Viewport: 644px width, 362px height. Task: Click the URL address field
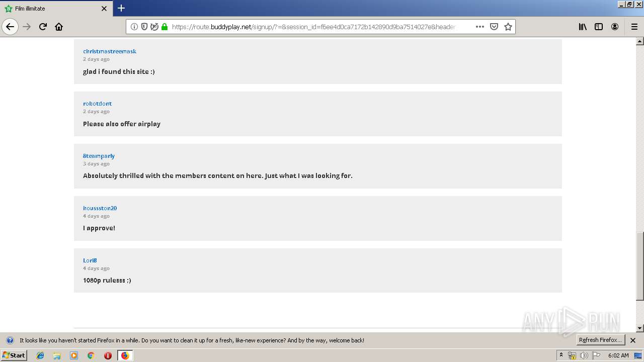click(313, 27)
